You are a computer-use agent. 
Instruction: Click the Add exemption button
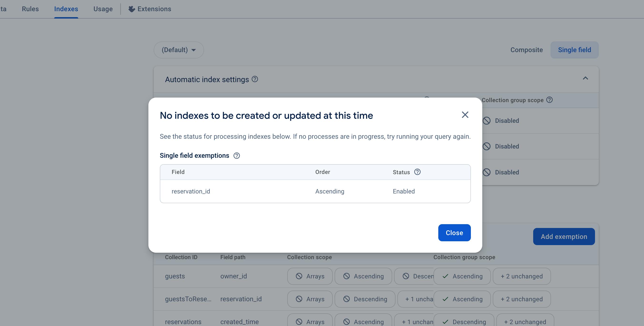point(564,237)
